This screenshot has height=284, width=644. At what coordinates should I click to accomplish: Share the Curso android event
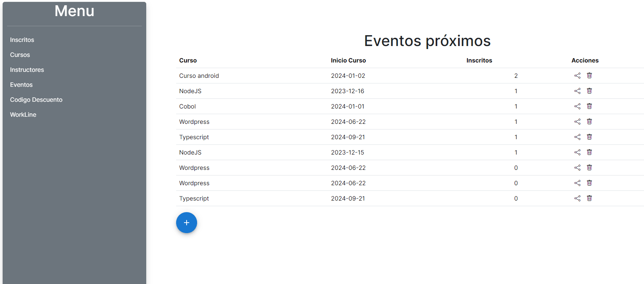point(577,76)
